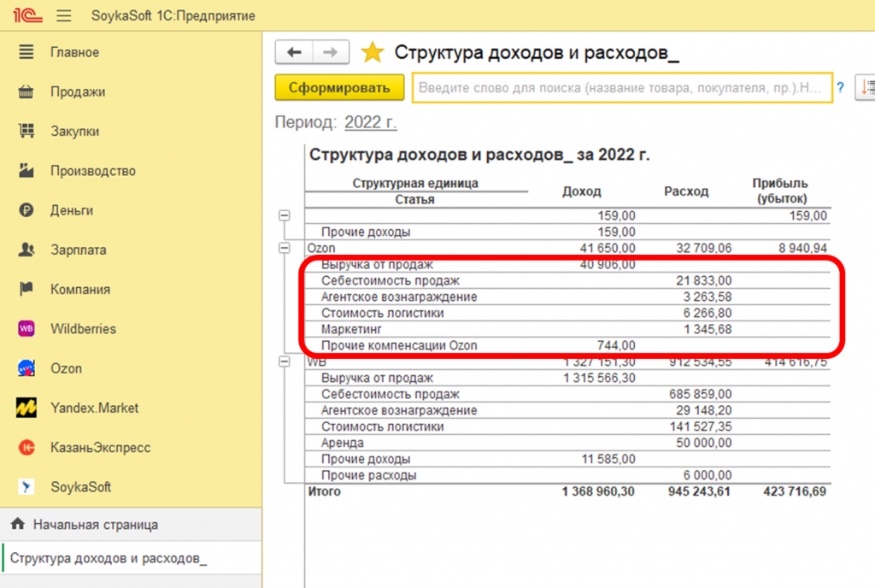
Task: Add report to favorites with star
Action: coord(372,53)
